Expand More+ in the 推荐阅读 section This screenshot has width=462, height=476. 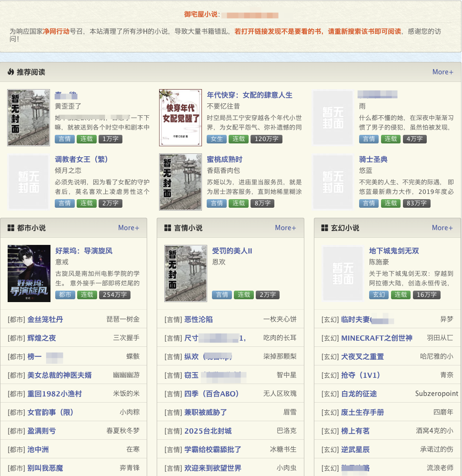(x=442, y=72)
